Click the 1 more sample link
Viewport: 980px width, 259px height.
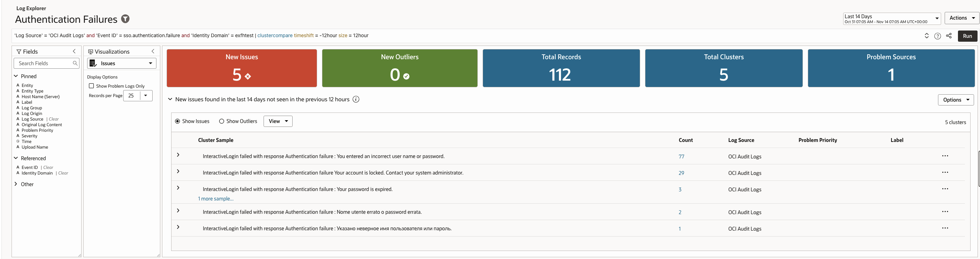[216, 199]
